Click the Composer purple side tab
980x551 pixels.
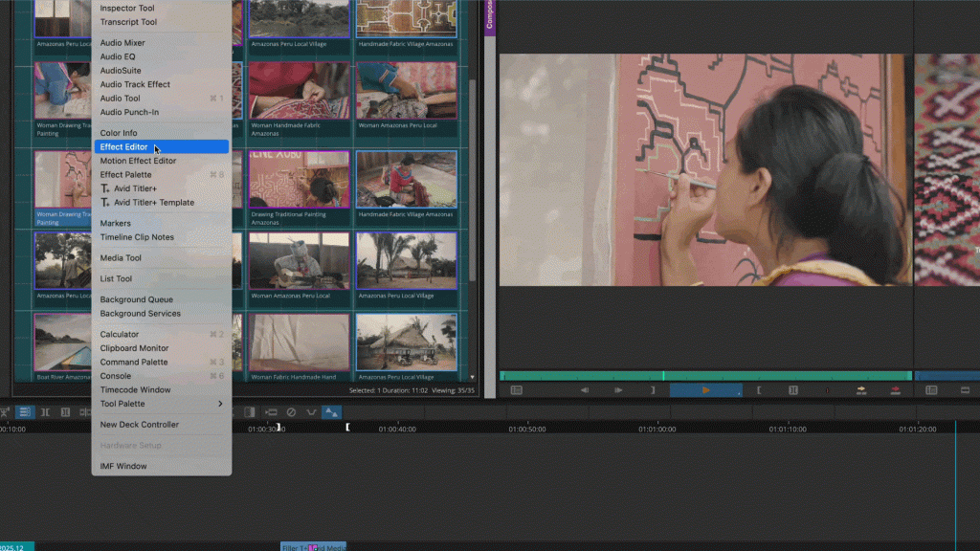click(490, 17)
